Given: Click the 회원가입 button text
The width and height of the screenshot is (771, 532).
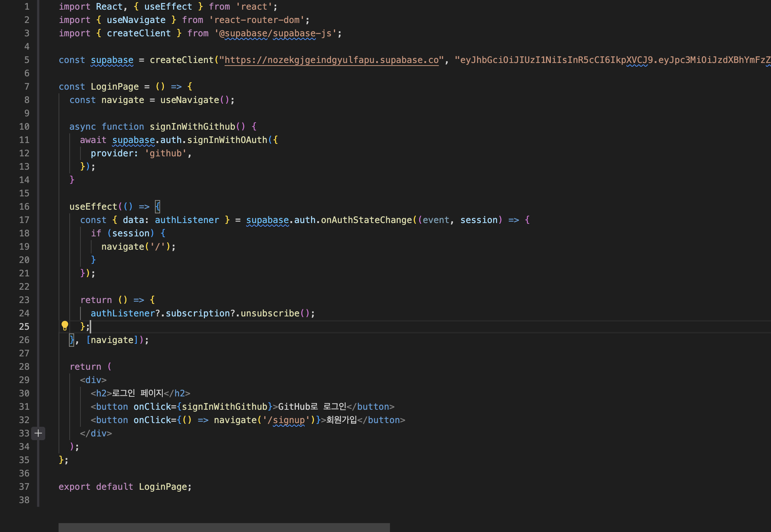Looking at the screenshot, I should [x=341, y=420].
